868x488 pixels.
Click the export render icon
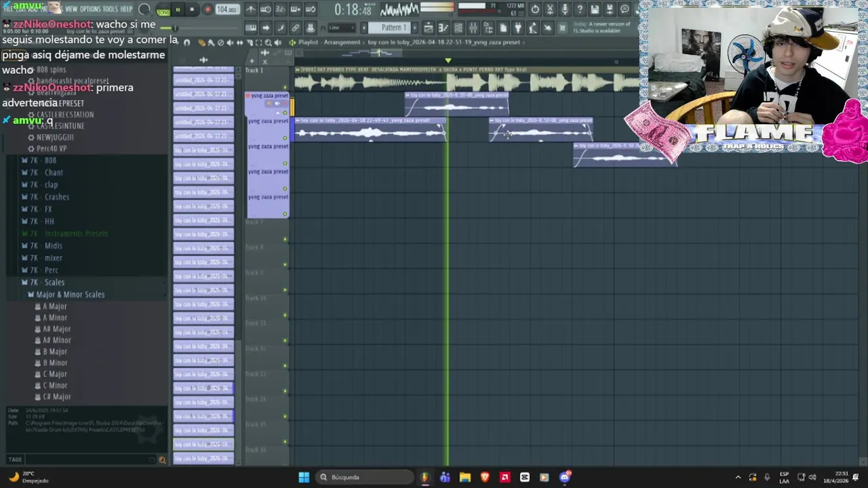coord(610,9)
